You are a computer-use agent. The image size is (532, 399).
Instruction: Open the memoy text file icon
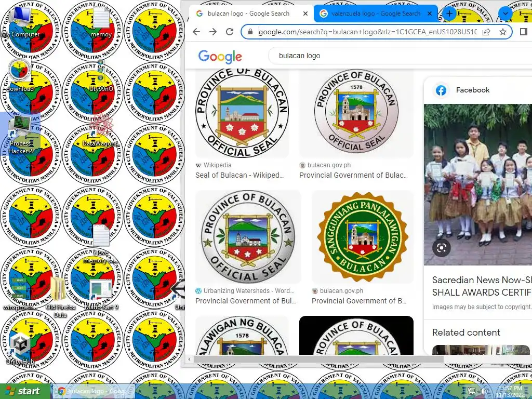tap(101, 22)
